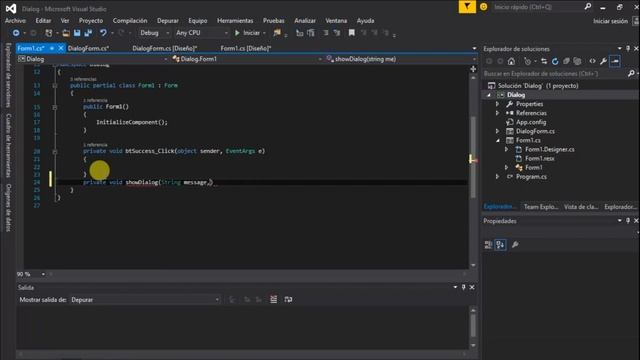Close the Form1.cs* tab
640x360 pixels.
coord(61,48)
